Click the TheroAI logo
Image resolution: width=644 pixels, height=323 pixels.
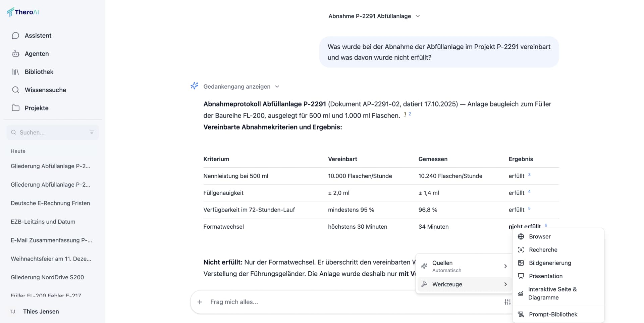tap(23, 12)
